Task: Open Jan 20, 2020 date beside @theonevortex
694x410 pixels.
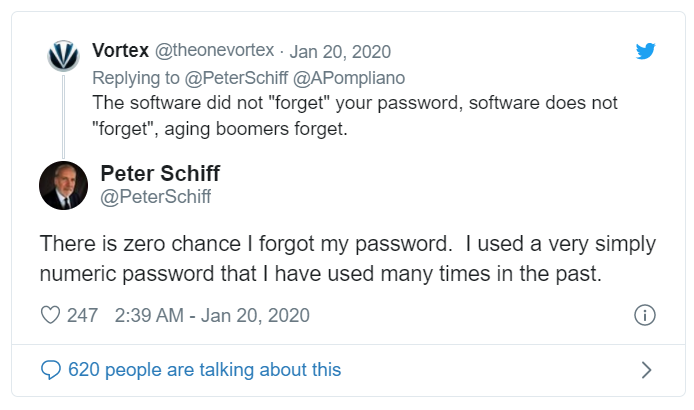Action: (x=339, y=51)
